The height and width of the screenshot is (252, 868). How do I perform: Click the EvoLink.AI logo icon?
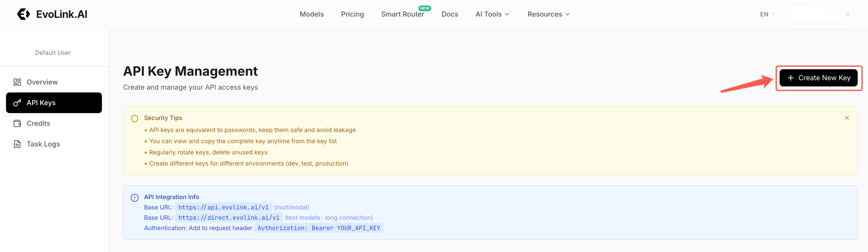click(x=24, y=14)
